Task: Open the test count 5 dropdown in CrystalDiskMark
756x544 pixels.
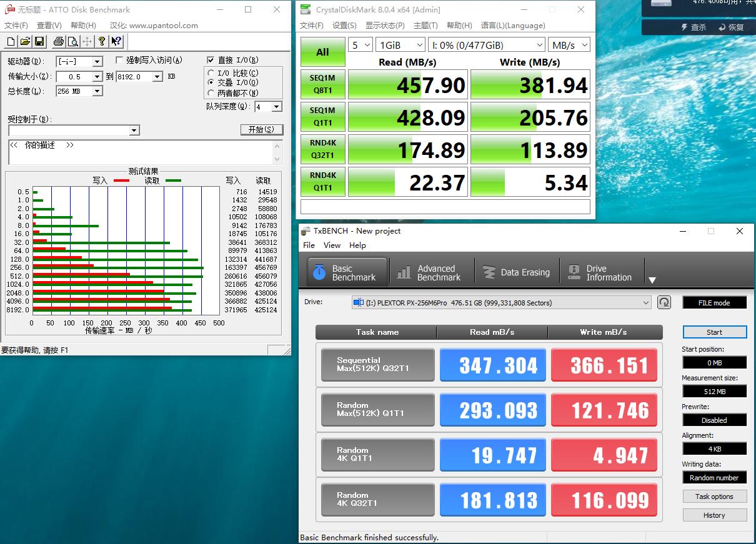Action: [x=361, y=45]
